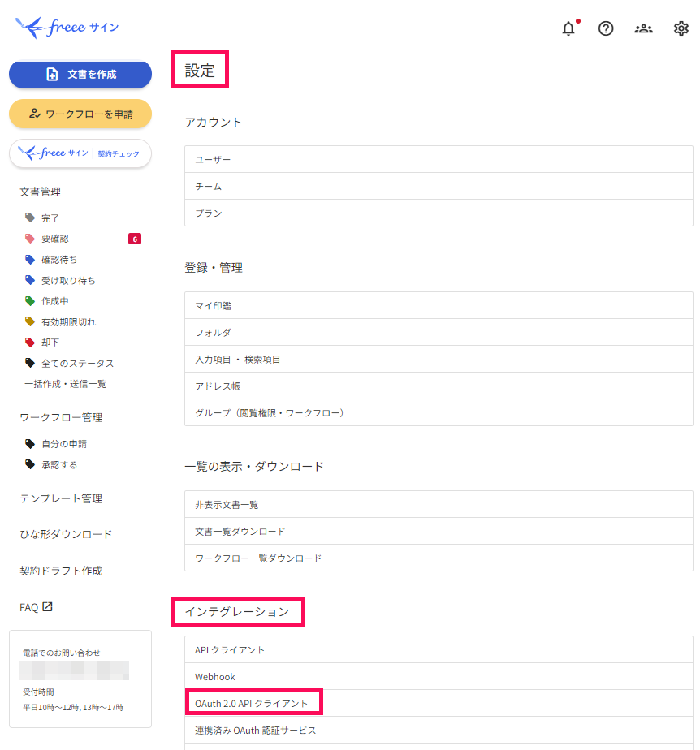
Task: Open 完了 documents list
Action: (50, 218)
